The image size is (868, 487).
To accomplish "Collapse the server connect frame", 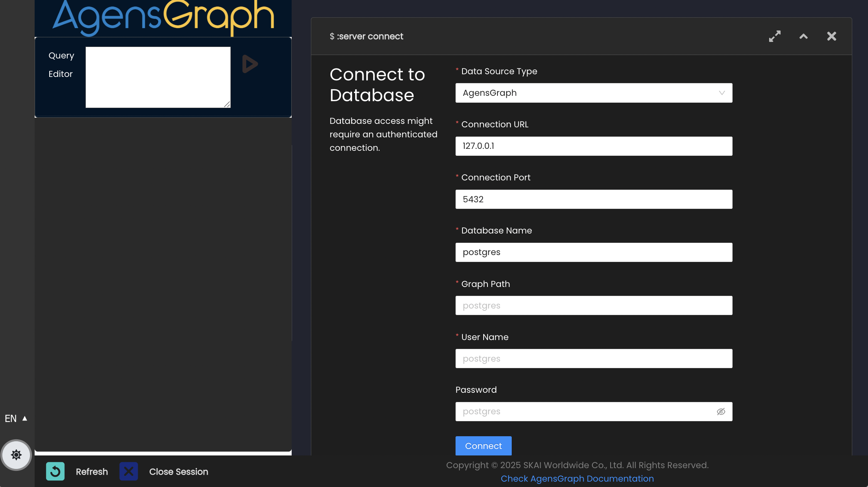I will click(x=803, y=36).
